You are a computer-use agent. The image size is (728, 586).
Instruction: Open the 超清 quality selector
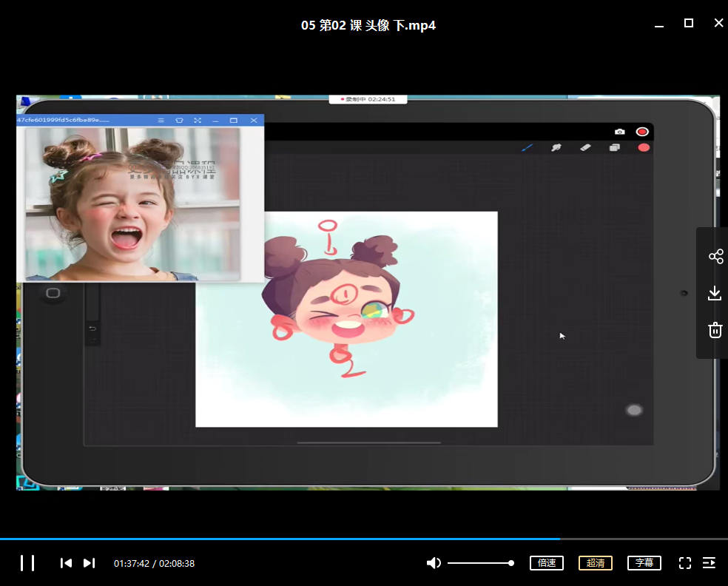pos(595,563)
